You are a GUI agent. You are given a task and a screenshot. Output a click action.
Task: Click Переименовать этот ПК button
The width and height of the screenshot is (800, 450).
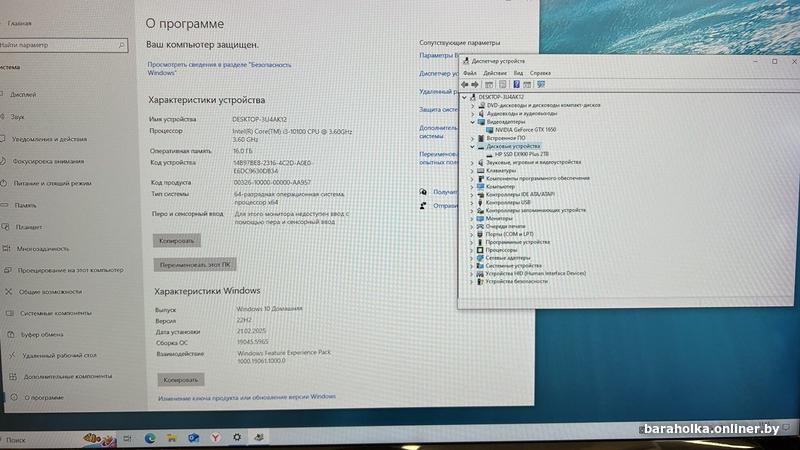point(195,265)
